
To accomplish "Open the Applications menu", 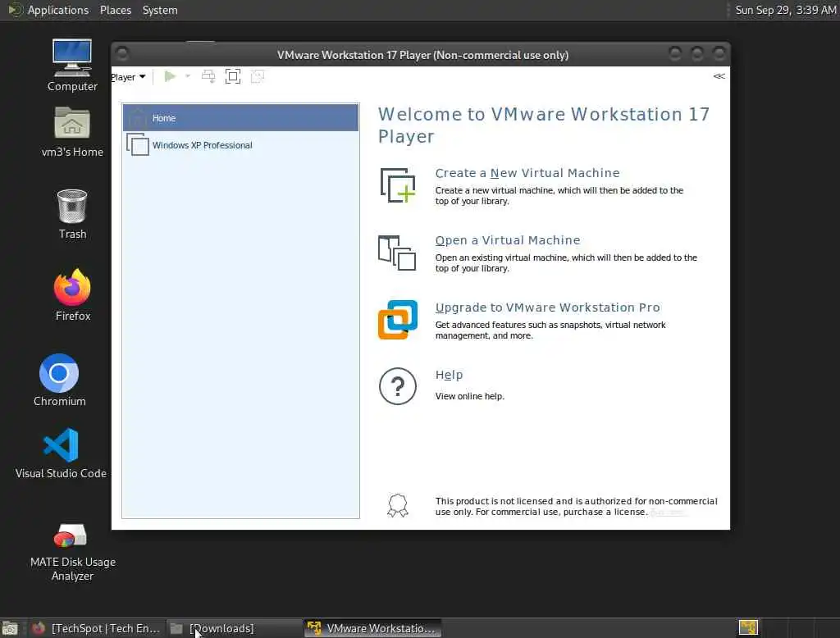I will click(58, 10).
